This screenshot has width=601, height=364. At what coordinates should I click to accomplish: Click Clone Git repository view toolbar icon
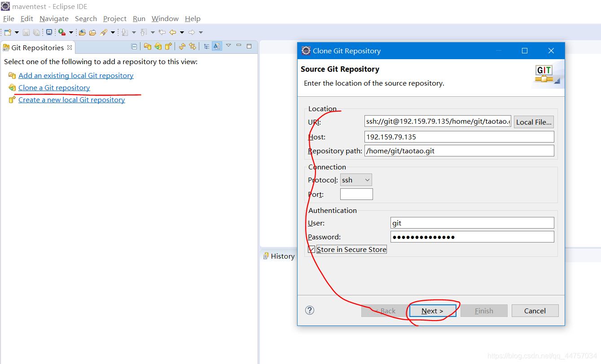coord(158,46)
